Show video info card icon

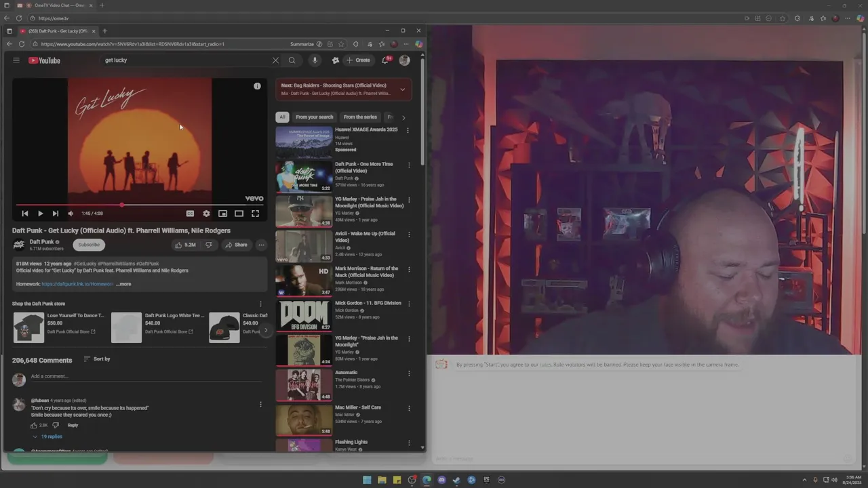tap(257, 86)
